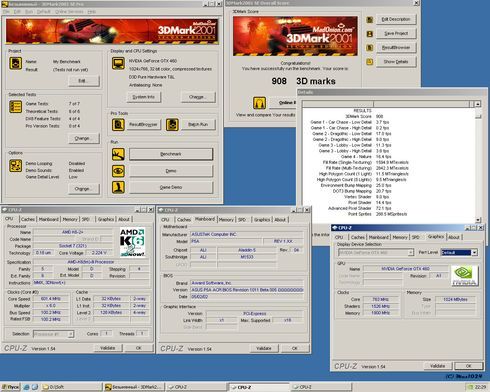
Task: Click the Show Details icon in score window
Action: pyautogui.click(x=370, y=62)
